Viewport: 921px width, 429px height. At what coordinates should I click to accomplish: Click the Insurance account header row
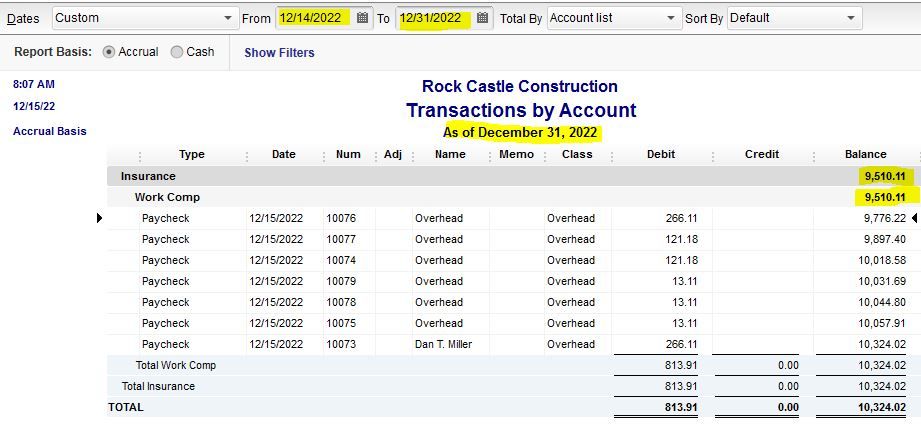[x=148, y=176]
